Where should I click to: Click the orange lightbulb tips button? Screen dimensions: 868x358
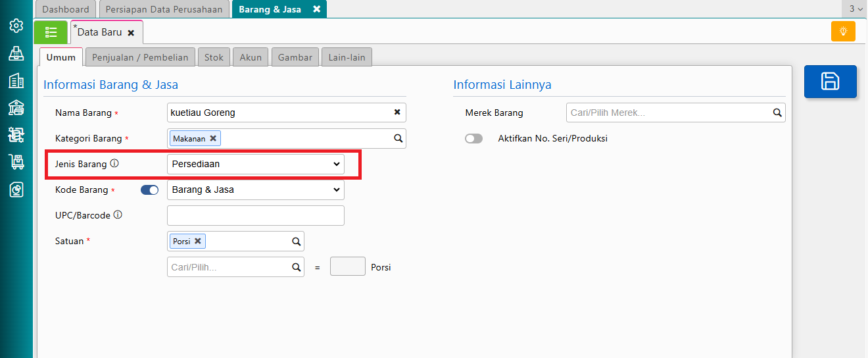[x=843, y=31]
